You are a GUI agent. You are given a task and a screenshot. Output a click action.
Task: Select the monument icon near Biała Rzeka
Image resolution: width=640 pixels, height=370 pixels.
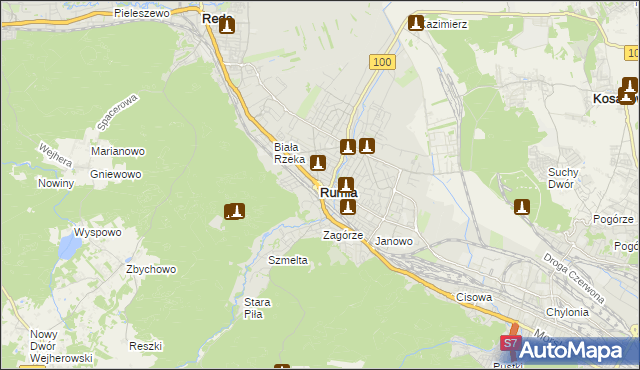318,163
